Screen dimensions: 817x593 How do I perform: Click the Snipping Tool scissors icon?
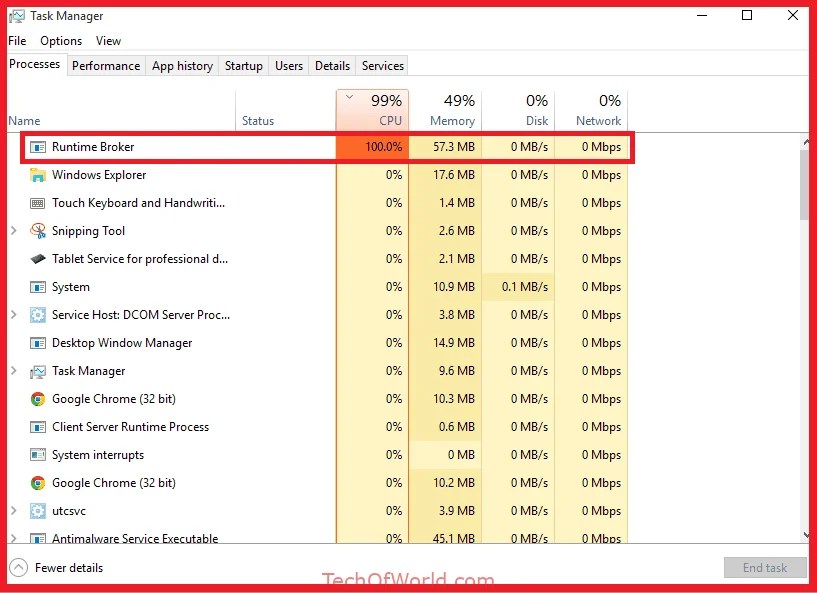pyautogui.click(x=39, y=230)
